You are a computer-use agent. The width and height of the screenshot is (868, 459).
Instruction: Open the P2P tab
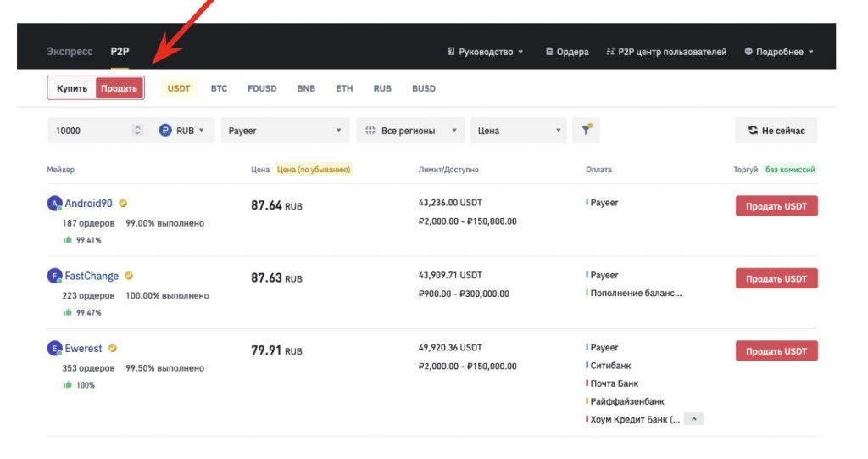coord(120,52)
